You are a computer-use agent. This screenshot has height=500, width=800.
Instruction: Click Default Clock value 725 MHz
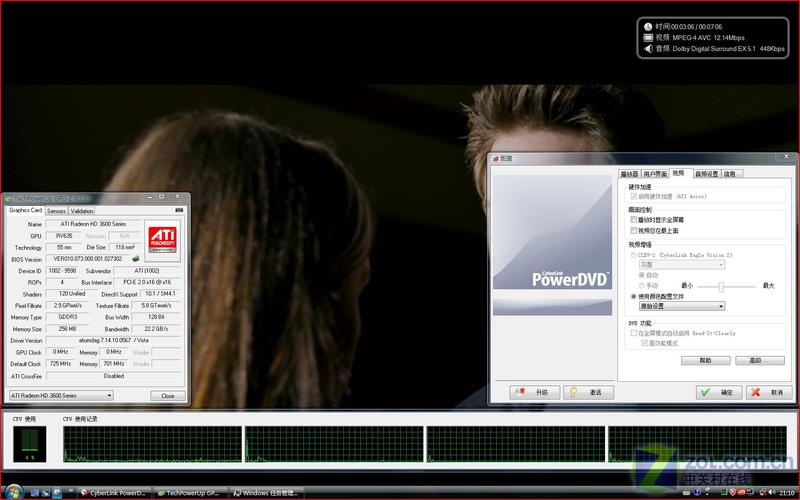coord(60,364)
